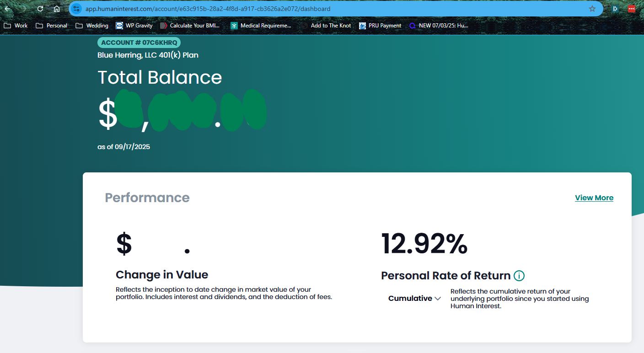Click the View More performance link

[x=594, y=198]
